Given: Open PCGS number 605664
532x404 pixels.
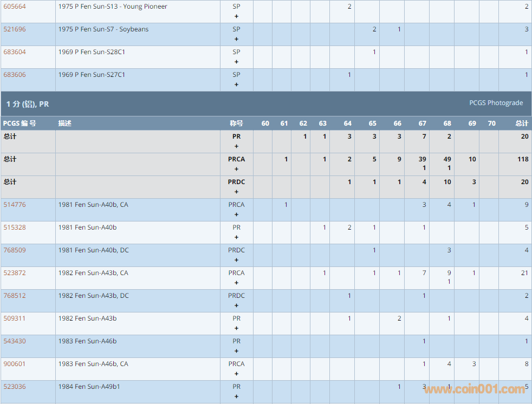Looking at the screenshot, I should (15, 6).
